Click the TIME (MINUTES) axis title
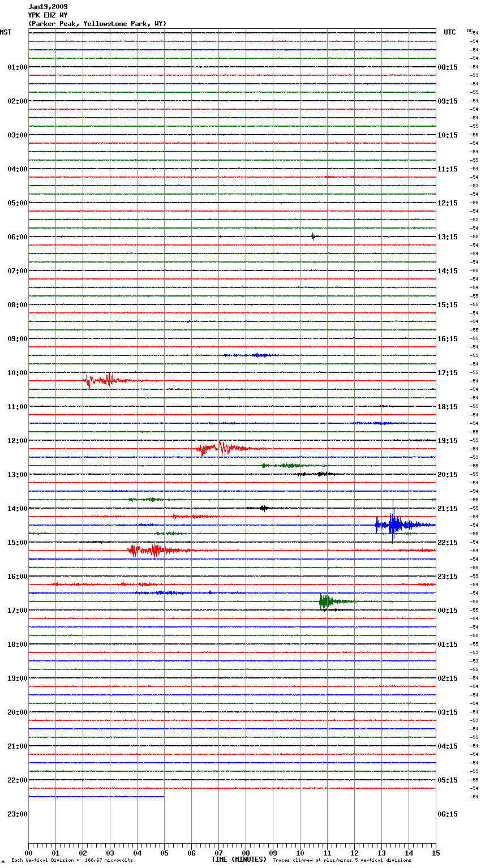 coord(239,860)
